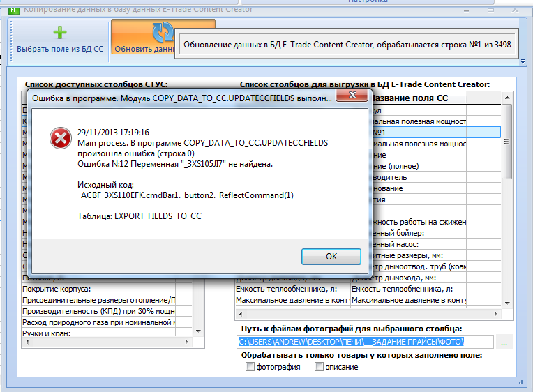Select 'Производительность (КПД) при 30% мощн' row

point(98,311)
